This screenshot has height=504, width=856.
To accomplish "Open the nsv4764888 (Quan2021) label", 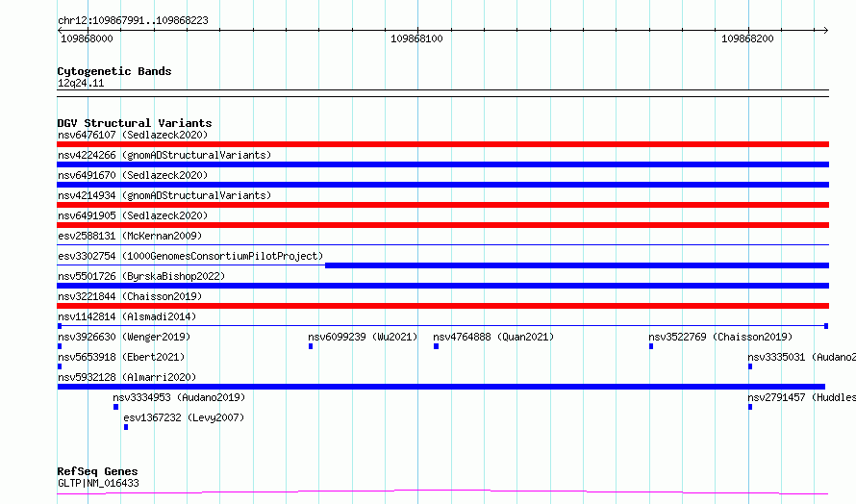I will click(x=493, y=337).
